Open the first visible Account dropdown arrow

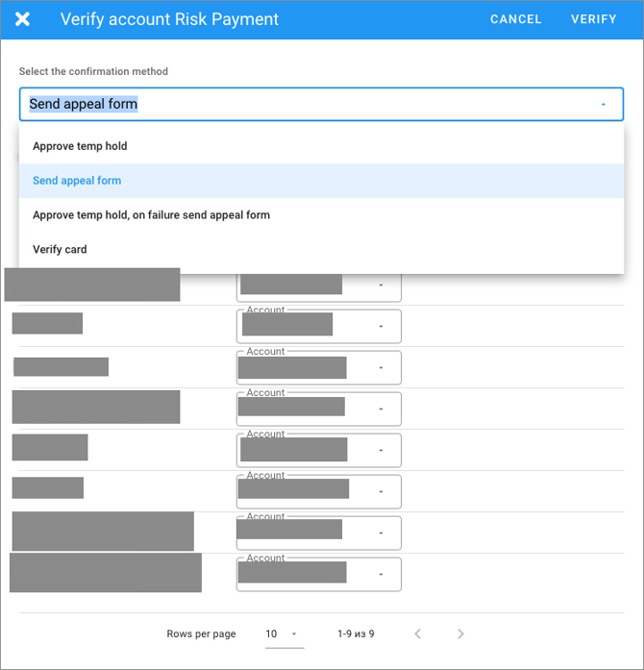click(381, 285)
